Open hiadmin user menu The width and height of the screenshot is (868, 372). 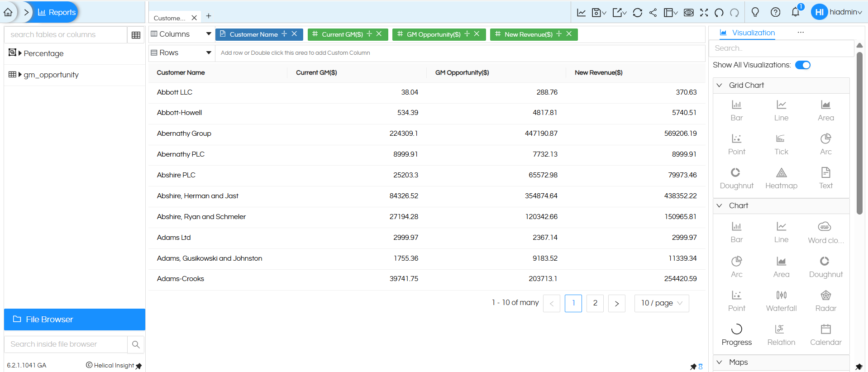(x=838, y=12)
